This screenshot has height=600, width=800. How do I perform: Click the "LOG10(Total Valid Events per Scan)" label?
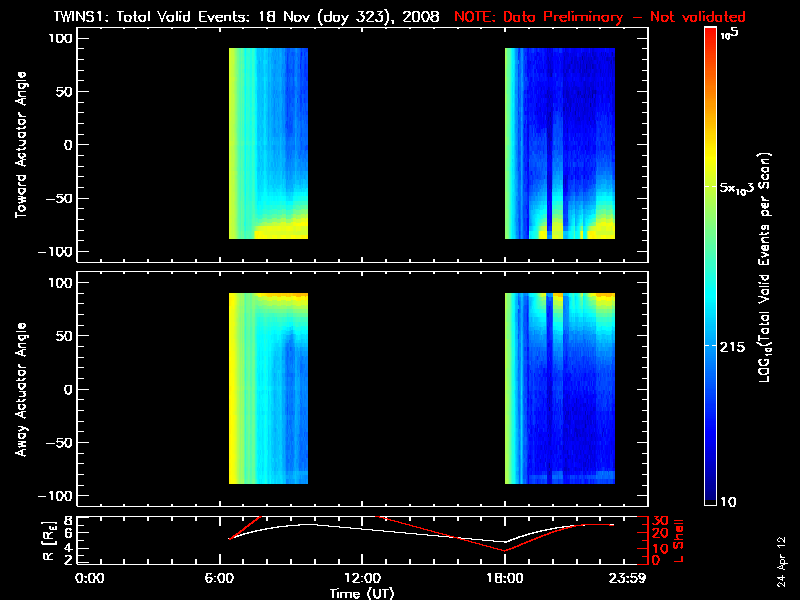(767, 268)
